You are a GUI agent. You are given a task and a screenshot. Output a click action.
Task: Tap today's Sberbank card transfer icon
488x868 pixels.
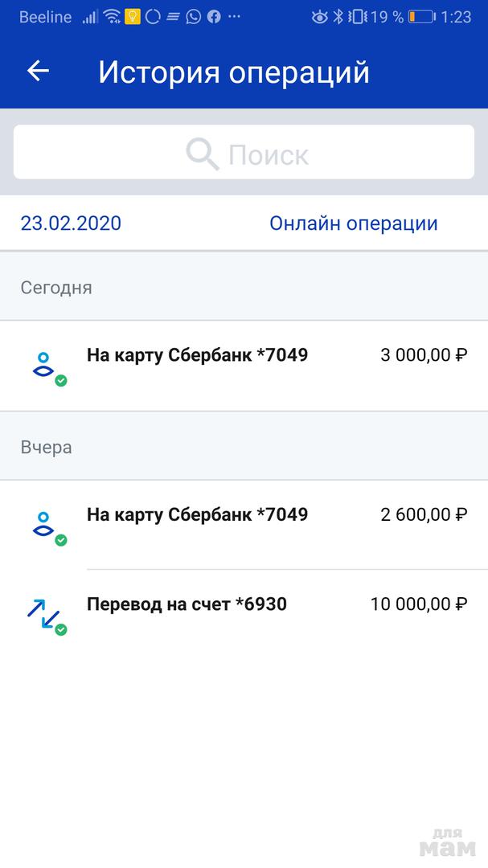pyautogui.click(x=45, y=366)
